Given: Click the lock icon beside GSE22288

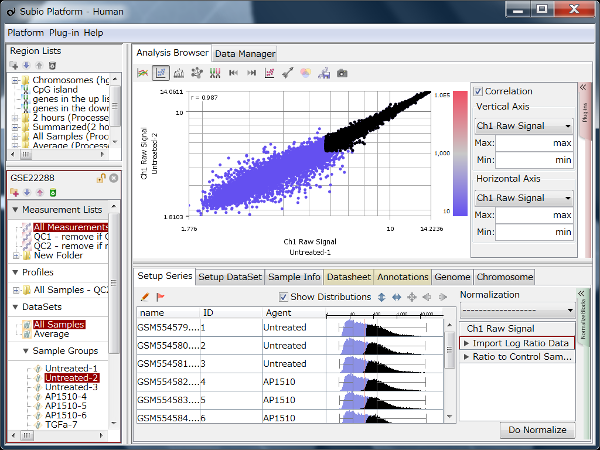Looking at the screenshot, I should (x=102, y=177).
